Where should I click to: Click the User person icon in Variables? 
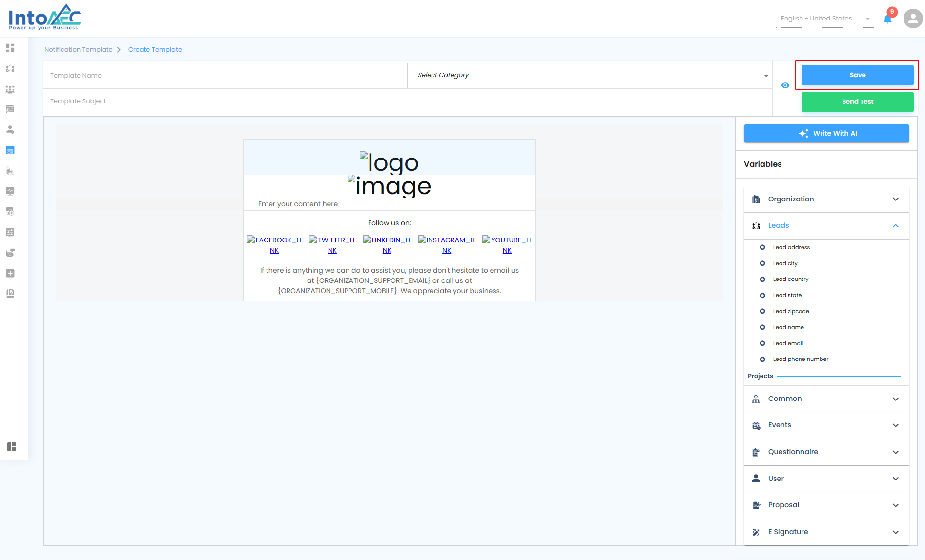(756, 479)
